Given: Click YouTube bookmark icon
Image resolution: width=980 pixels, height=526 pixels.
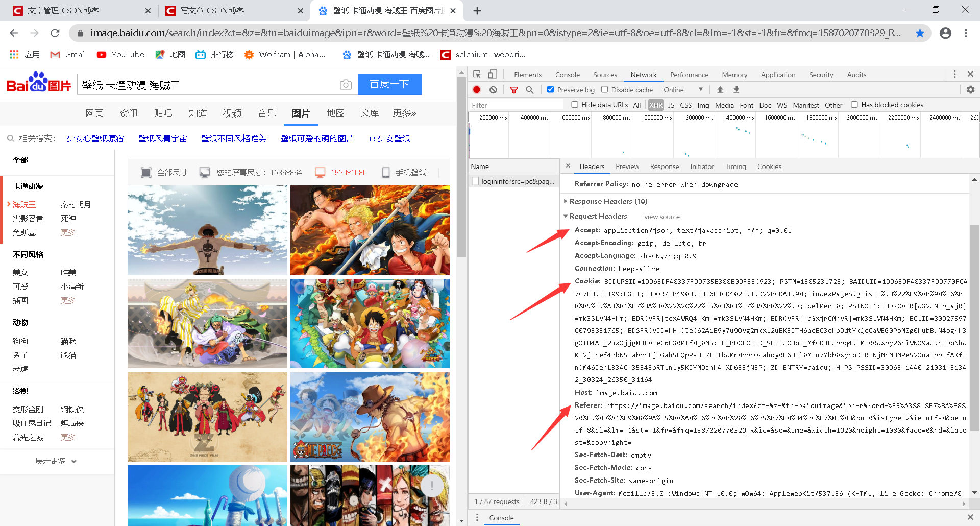Looking at the screenshot, I should coord(102,54).
